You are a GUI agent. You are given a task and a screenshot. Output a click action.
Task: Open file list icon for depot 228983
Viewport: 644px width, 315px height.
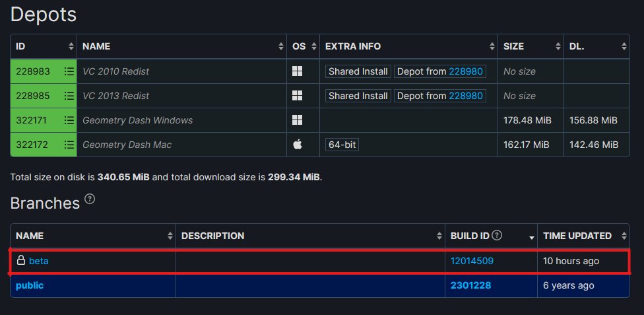click(x=69, y=71)
